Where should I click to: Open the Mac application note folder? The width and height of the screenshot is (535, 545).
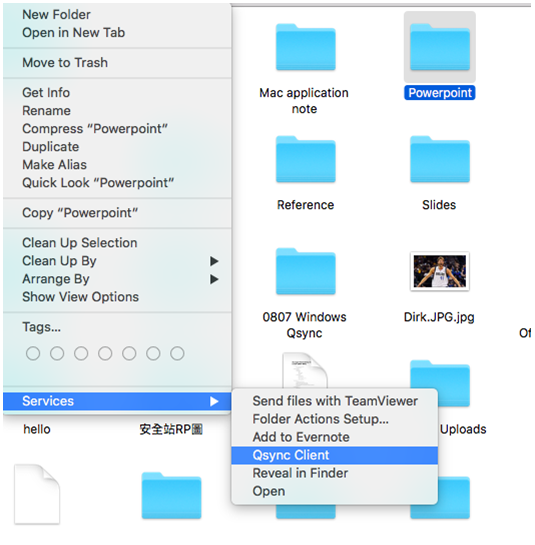pyautogui.click(x=306, y=47)
